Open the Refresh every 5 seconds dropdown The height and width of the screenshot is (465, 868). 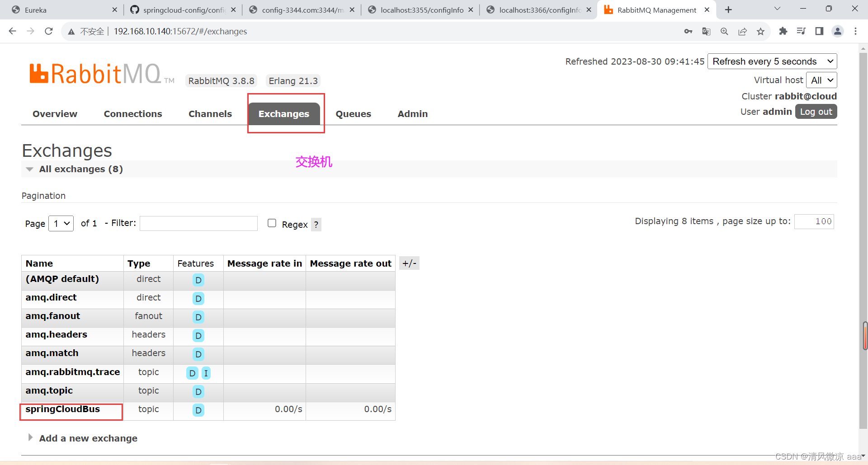pyautogui.click(x=772, y=61)
